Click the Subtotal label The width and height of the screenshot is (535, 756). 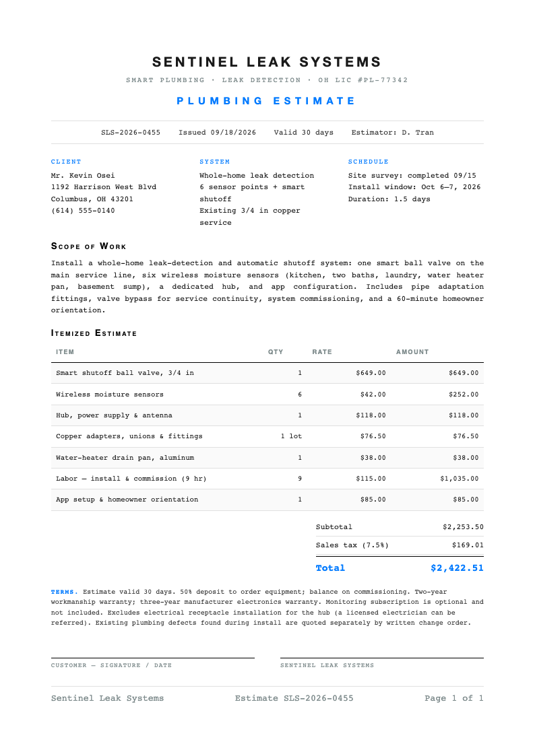[334, 527]
